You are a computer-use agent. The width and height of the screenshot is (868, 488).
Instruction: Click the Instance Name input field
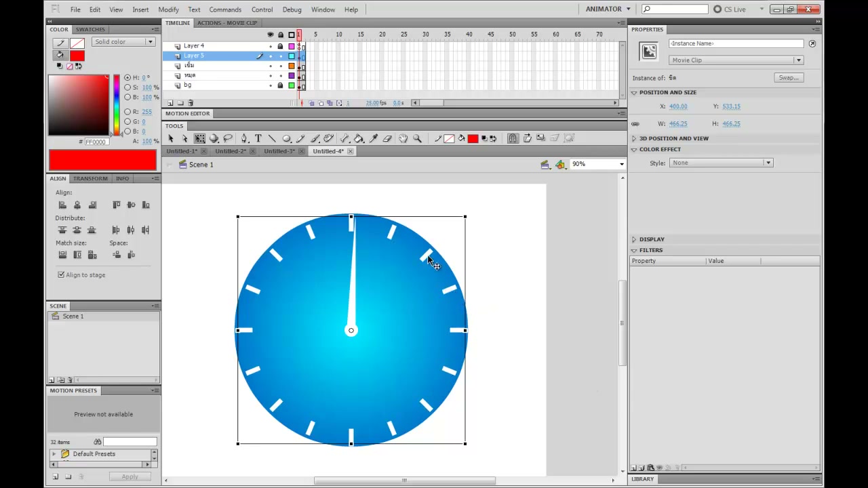(x=736, y=43)
